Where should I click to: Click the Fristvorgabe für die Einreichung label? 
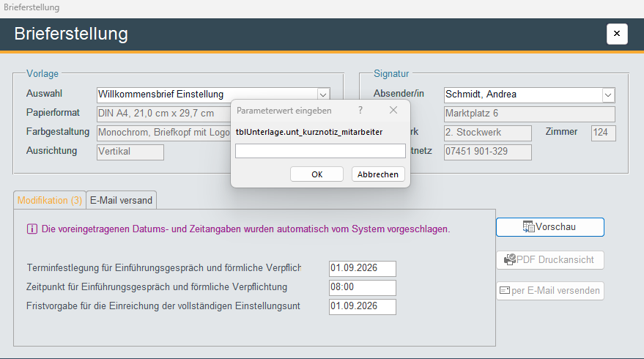coord(163,306)
